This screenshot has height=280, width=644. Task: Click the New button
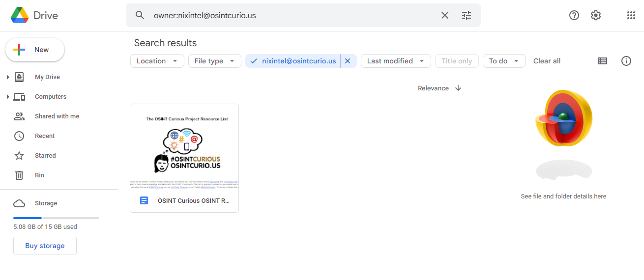pos(35,50)
